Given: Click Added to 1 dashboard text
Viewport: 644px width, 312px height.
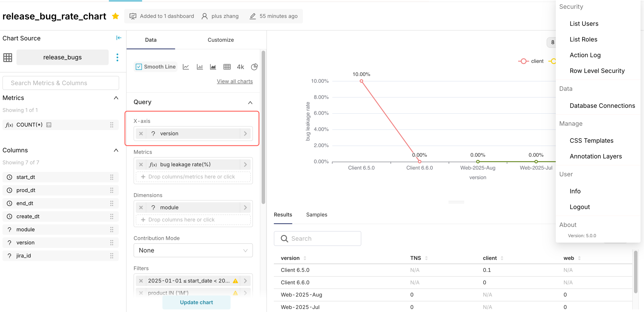Looking at the screenshot, I should (167, 16).
